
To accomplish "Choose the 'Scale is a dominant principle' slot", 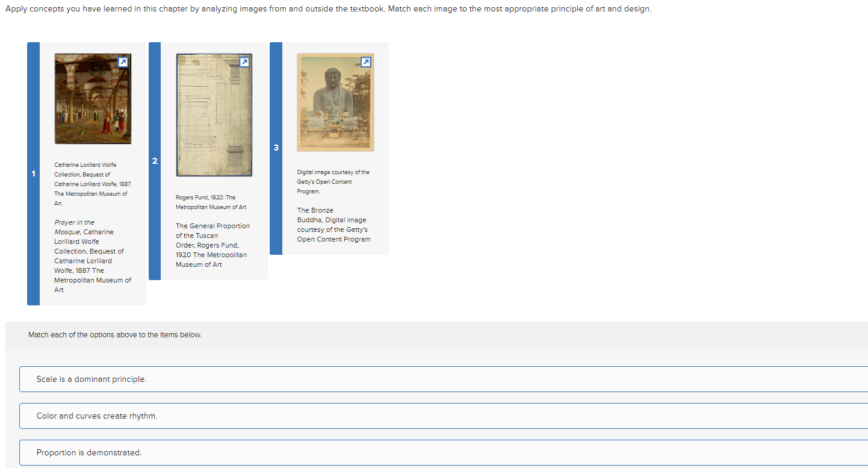I will click(444, 379).
